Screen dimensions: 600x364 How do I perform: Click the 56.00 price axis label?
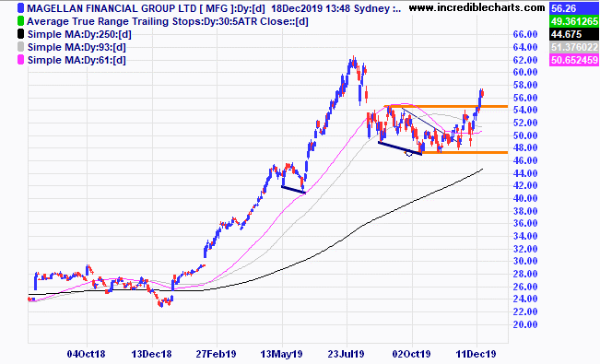525,98
